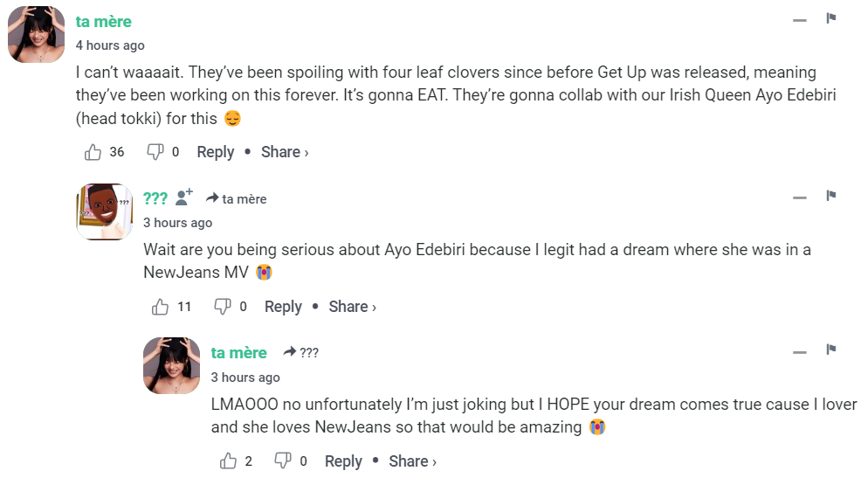Reply to ta mère's top comment
Screen dimensions: 868x478
tap(215, 152)
